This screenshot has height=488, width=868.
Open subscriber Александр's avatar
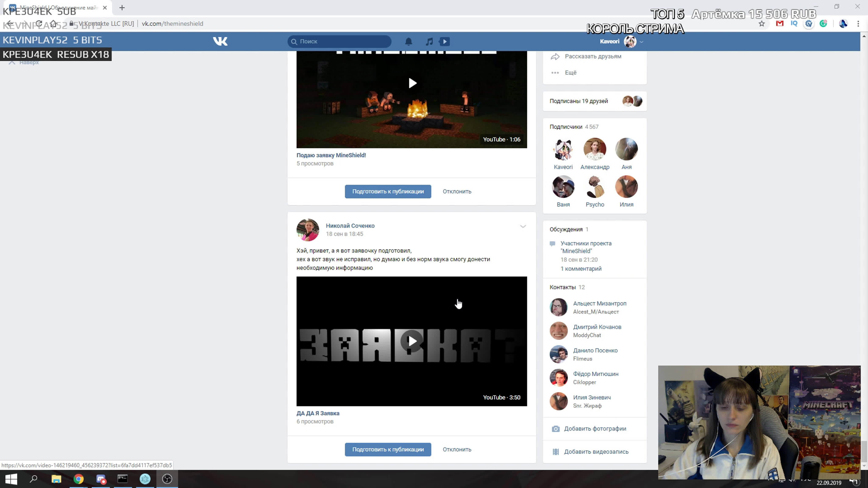tap(595, 149)
